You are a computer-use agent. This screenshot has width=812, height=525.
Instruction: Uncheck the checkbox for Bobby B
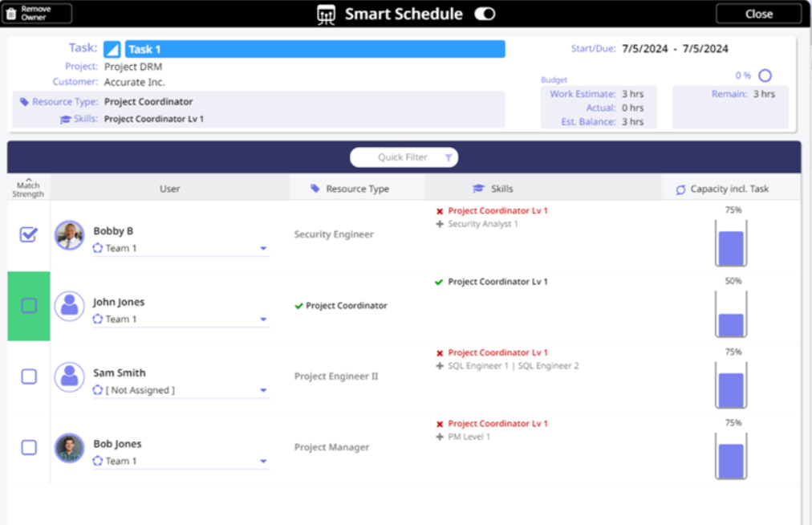pos(28,234)
